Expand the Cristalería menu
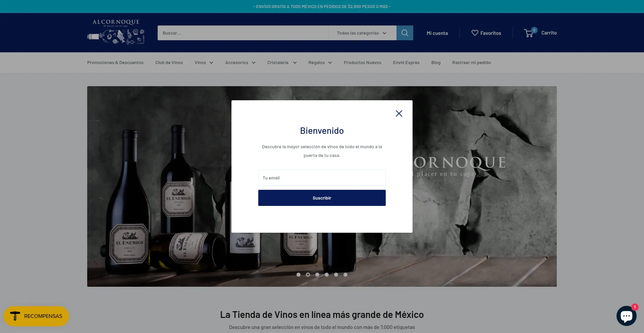The image size is (644, 333). (x=282, y=63)
